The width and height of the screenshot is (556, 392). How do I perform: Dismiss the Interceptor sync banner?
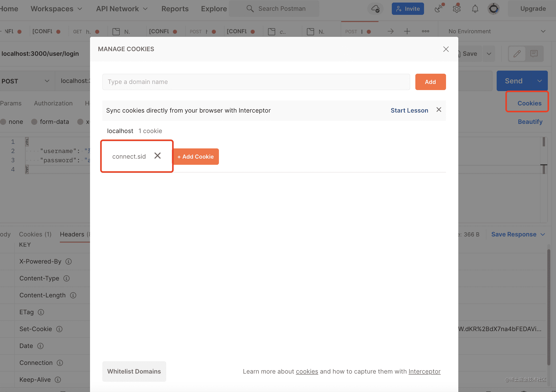(439, 110)
